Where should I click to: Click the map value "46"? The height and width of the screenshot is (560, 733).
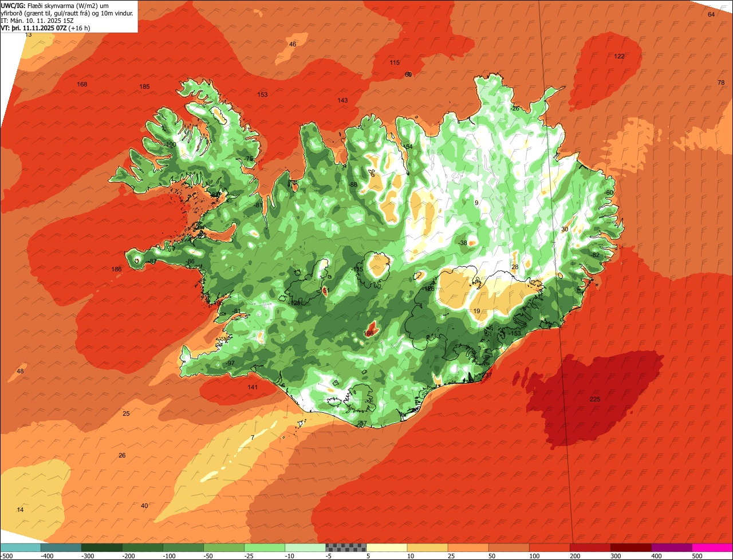293,44
